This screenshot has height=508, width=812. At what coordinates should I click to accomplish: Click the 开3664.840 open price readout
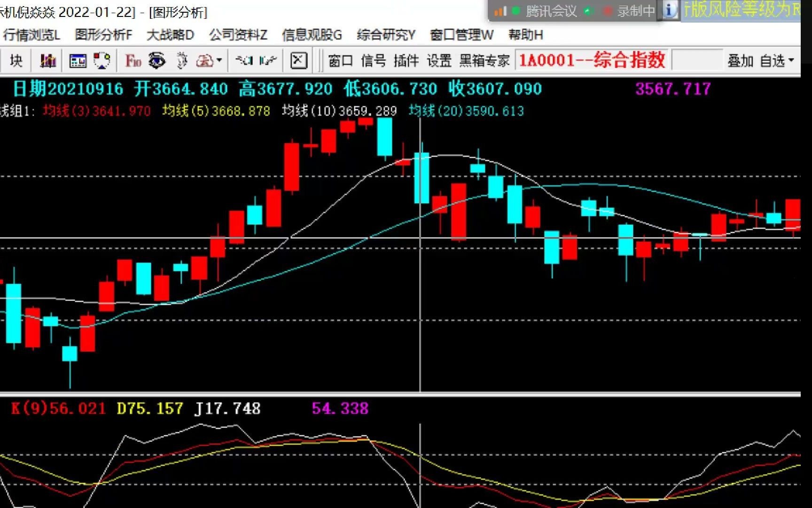pyautogui.click(x=181, y=88)
